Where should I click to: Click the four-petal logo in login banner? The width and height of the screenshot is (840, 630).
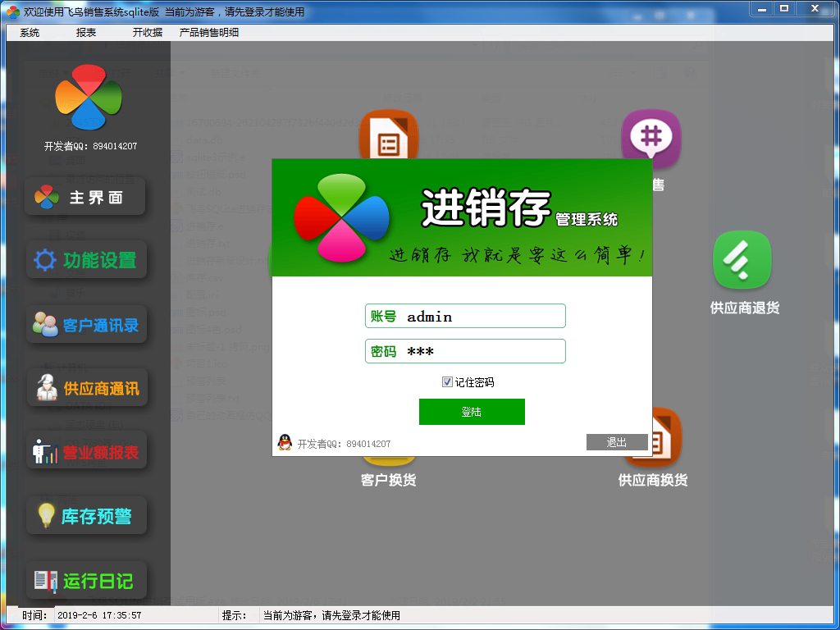(x=342, y=218)
